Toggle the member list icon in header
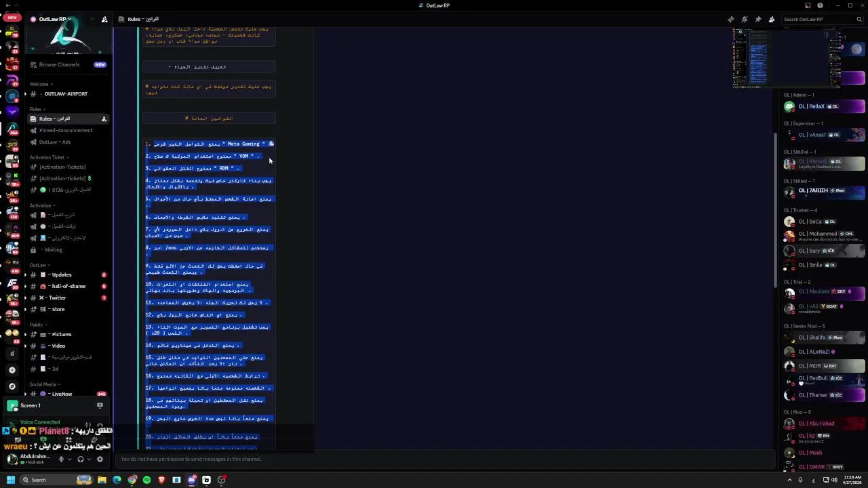Viewport: 868px width, 488px height. tap(772, 19)
